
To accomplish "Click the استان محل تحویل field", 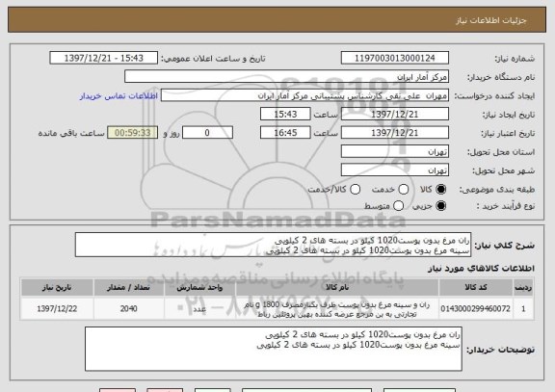I will (395, 151).
